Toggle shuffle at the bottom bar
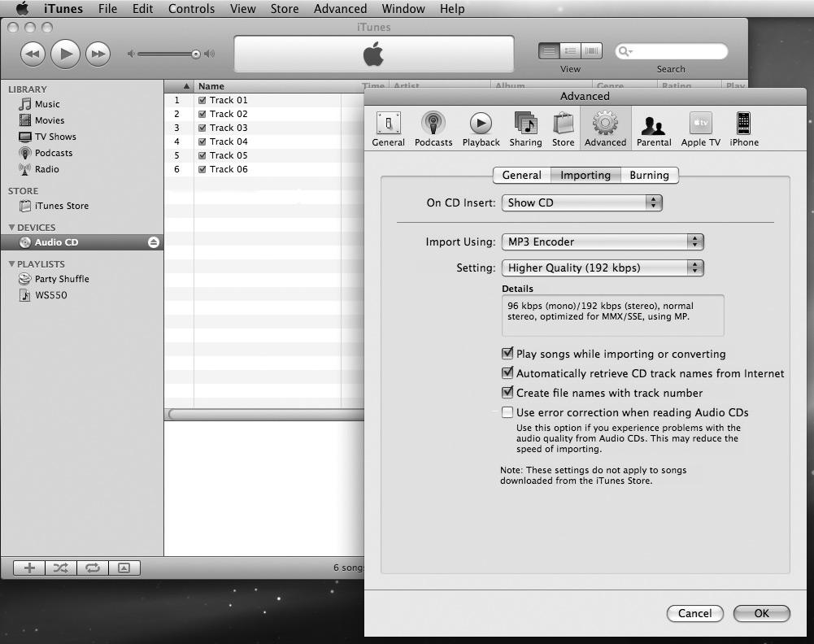This screenshot has width=814, height=644. tap(61, 568)
